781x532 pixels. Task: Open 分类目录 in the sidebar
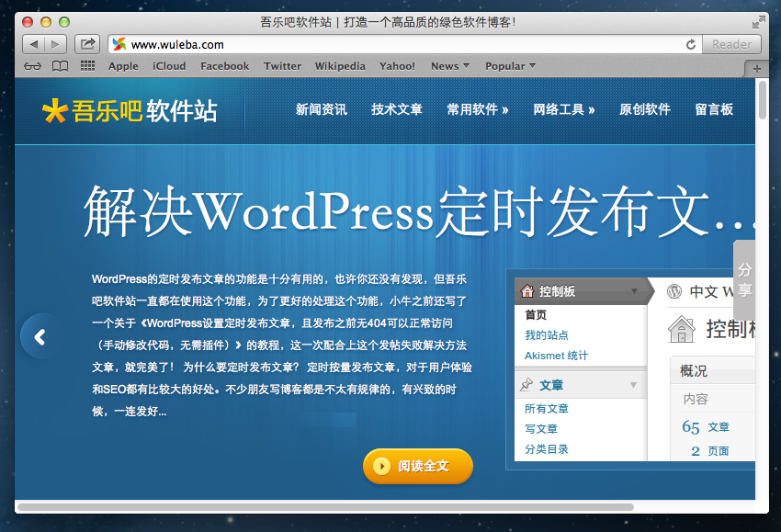(547, 449)
